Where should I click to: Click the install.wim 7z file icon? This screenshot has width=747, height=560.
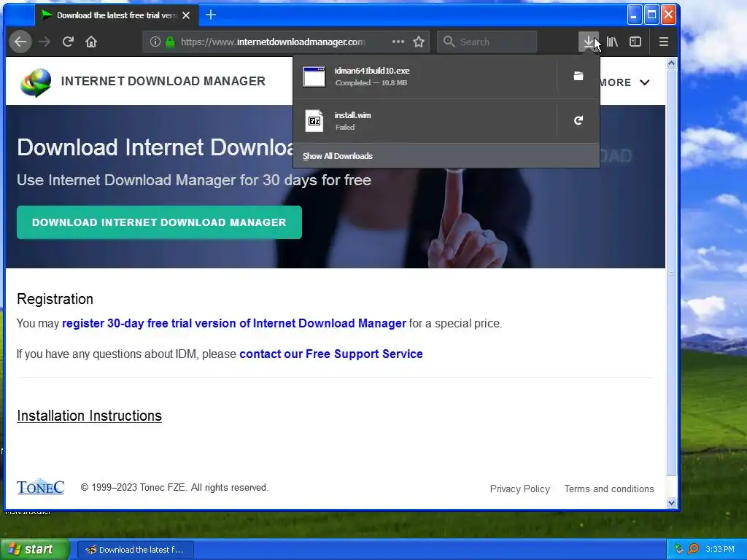(314, 121)
